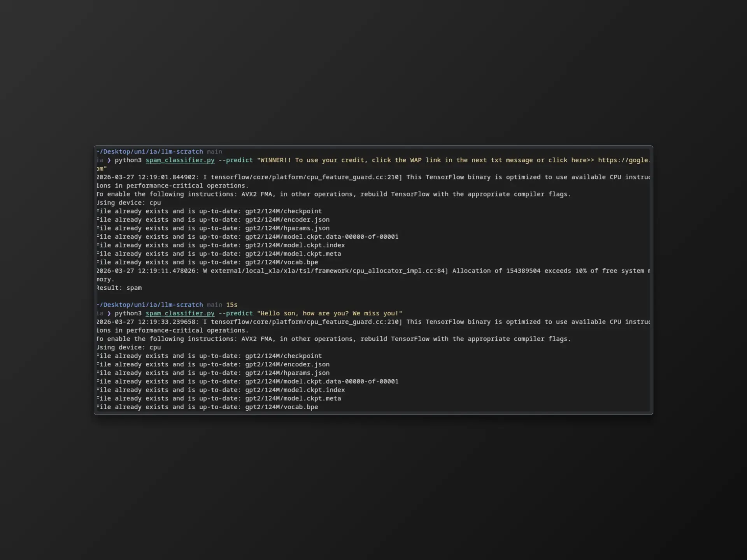Click spam_classifier.py in the WINNER command
Viewport: 747px width, 560px height.
(x=180, y=160)
